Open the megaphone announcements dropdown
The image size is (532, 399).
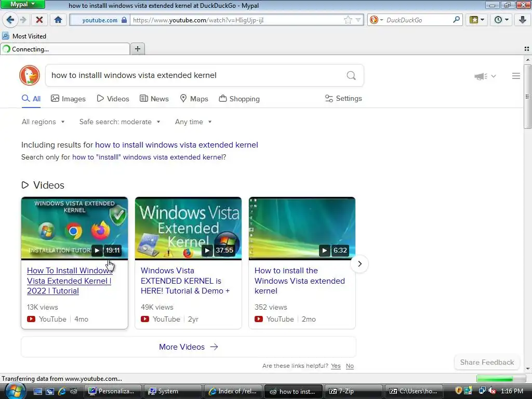[x=485, y=76]
